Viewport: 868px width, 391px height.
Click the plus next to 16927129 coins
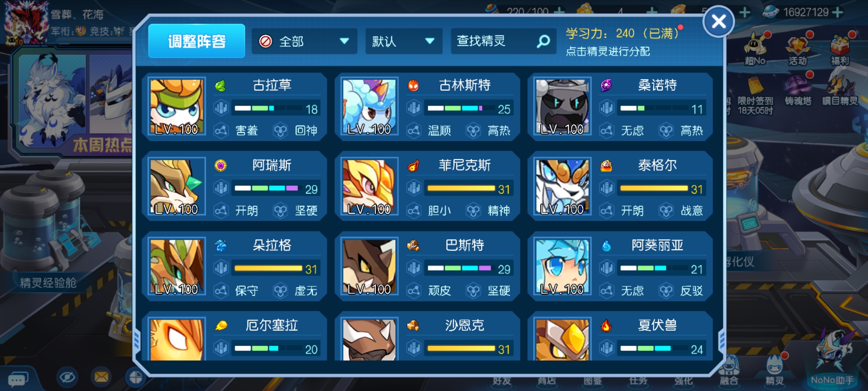(x=837, y=12)
